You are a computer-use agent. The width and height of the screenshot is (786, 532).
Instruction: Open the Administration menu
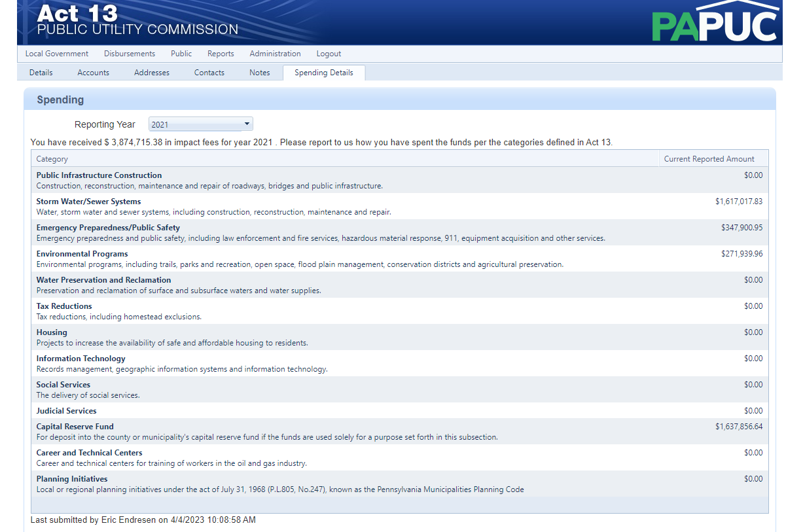coord(275,54)
